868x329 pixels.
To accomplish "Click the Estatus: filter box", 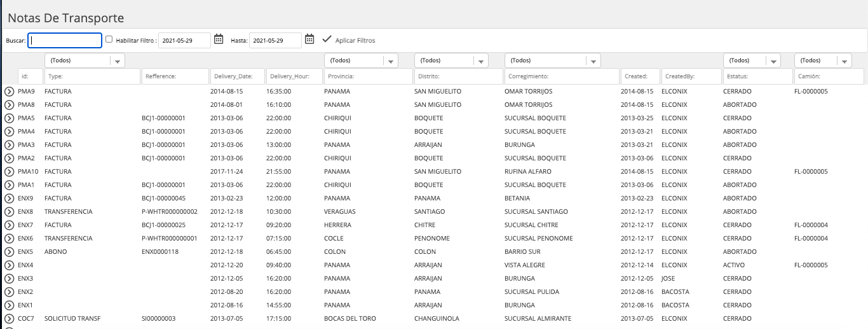I will (x=758, y=76).
